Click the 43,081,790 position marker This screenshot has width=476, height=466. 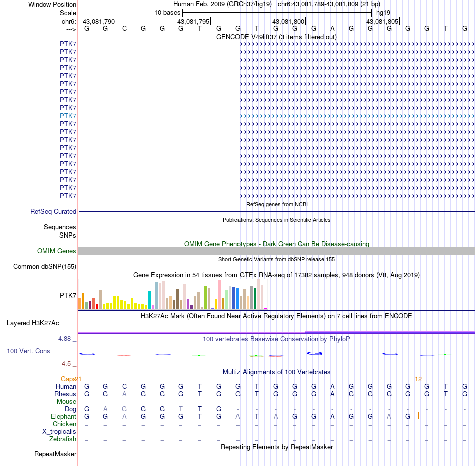click(99, 21)
